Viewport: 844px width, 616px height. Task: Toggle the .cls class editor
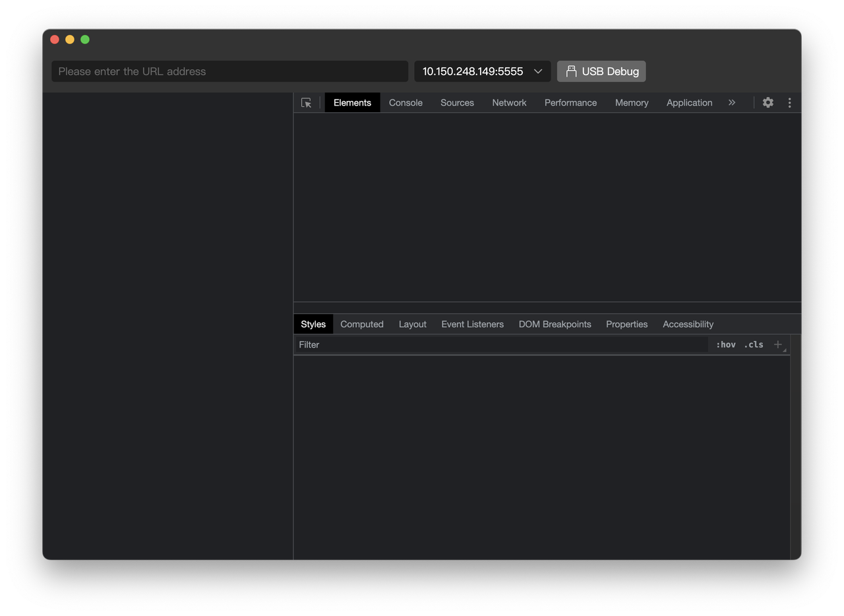tap(754, 344)
